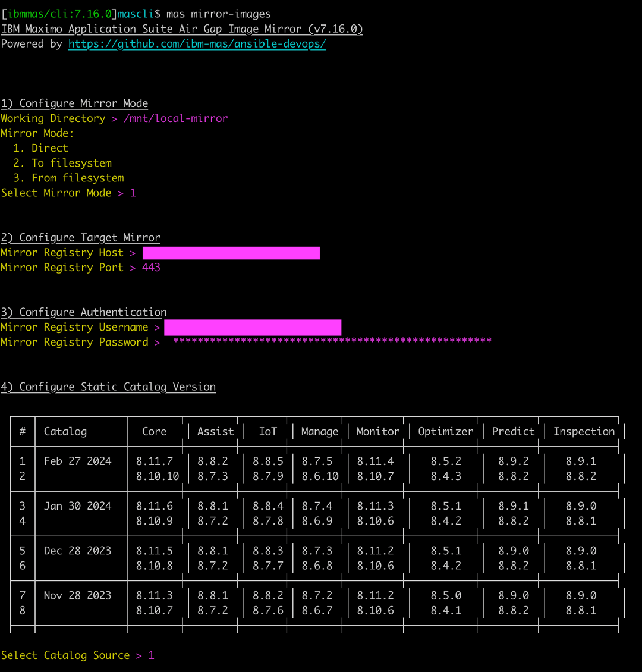Click Core version '8.11.7'
This screenshot has height=672, width=642.
click(x=155, y=461)
